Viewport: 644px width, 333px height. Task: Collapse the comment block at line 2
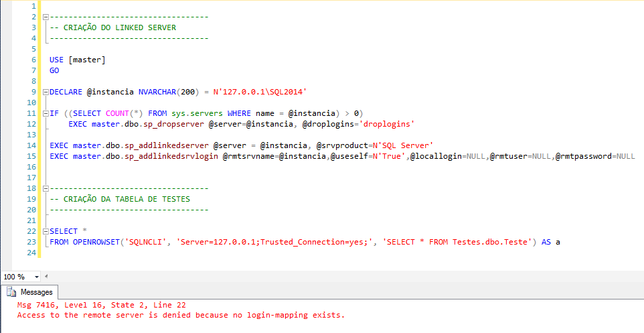click(46, 17)
